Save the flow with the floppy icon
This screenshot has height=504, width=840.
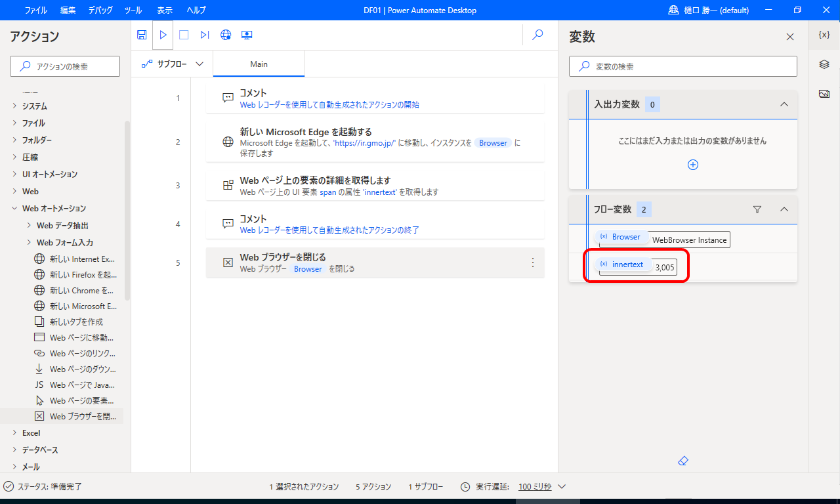(142, 35)
